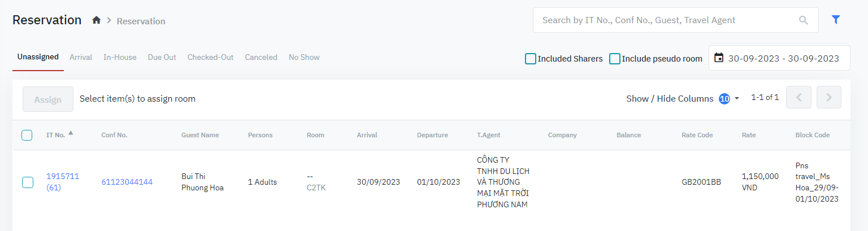868x231 pixels.
Task: Focus the reservation search input field
Action: click(x=667, y=20)
